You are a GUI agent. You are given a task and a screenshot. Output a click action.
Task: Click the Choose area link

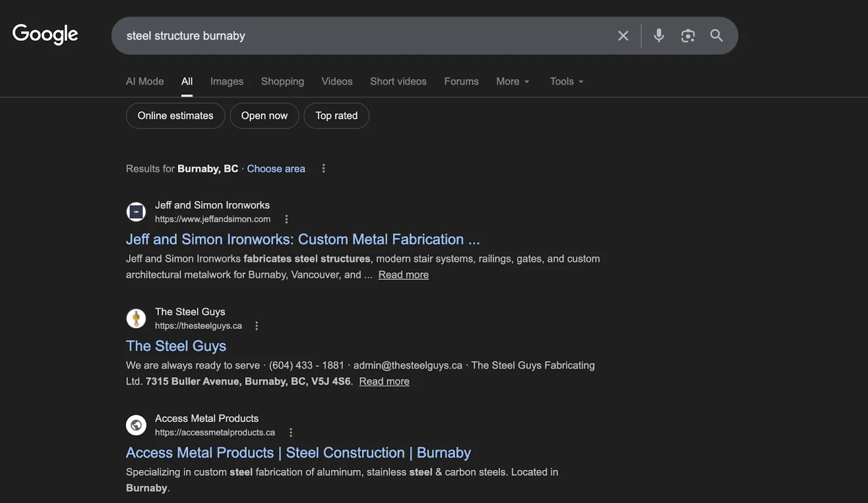(276, 169)
